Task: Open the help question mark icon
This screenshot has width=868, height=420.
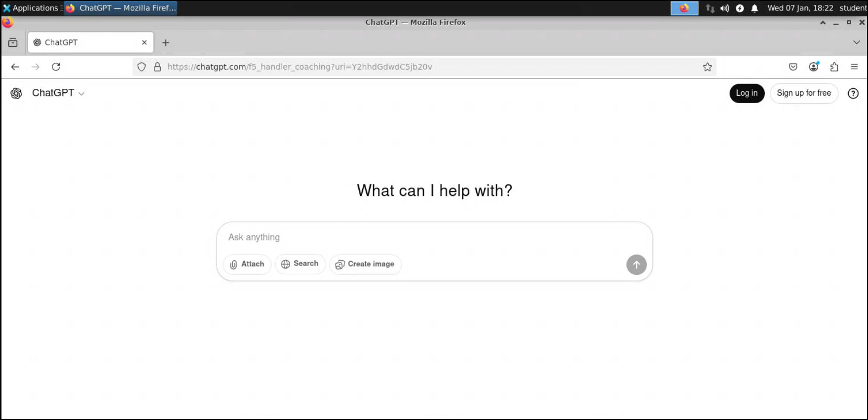Action: (x=853, y=93)
